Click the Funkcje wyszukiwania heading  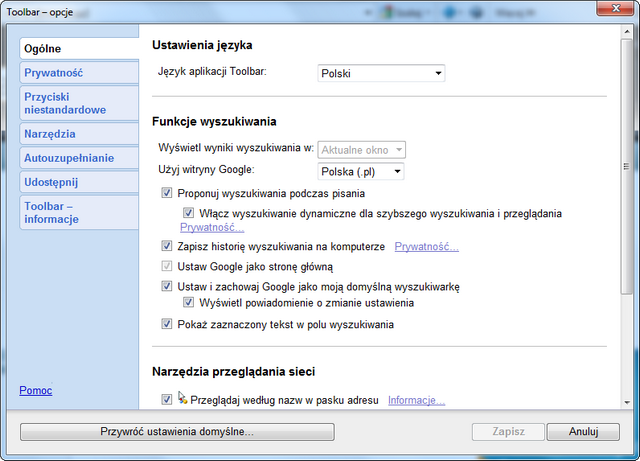pos(214,121)
